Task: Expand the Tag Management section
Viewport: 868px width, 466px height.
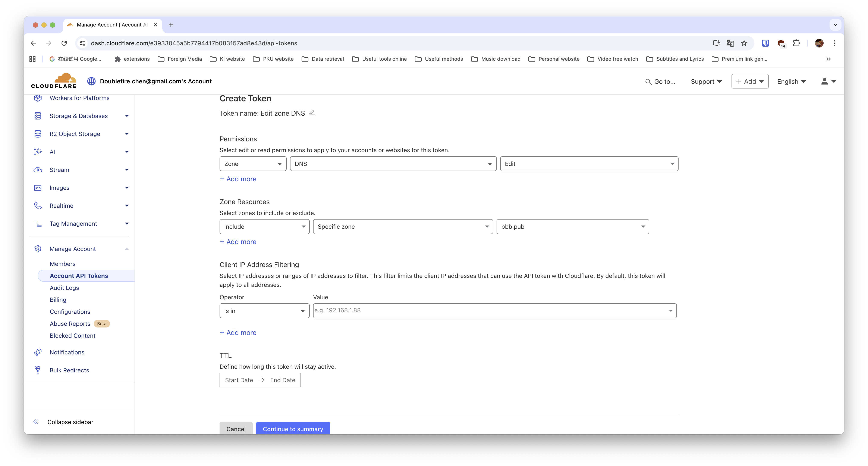Action: tap(127, 224)
